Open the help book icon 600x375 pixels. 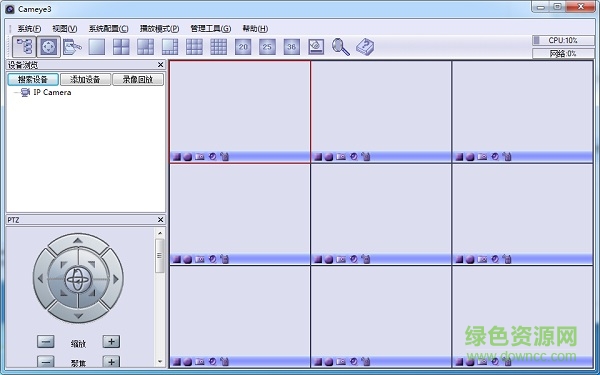click(365, 47)
